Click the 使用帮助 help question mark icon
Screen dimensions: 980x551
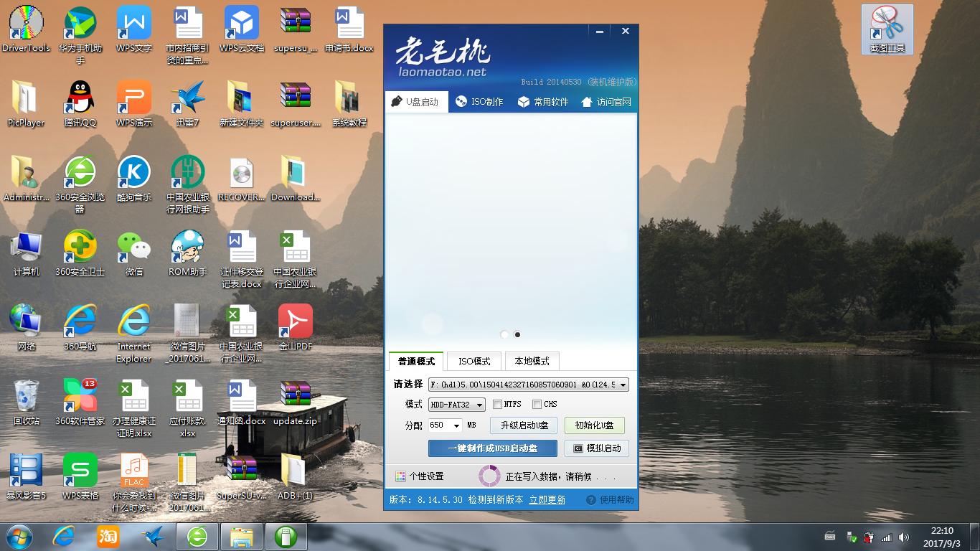point(590,499)
